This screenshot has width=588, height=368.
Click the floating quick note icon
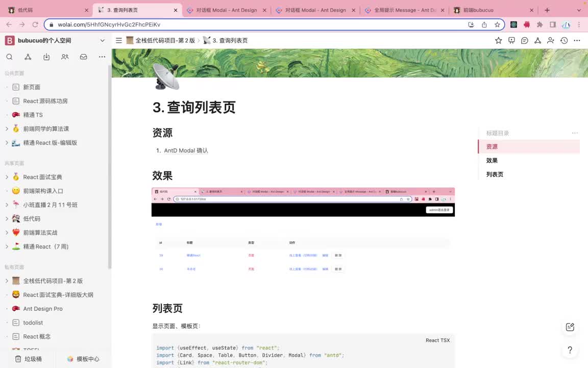(570, 327)
